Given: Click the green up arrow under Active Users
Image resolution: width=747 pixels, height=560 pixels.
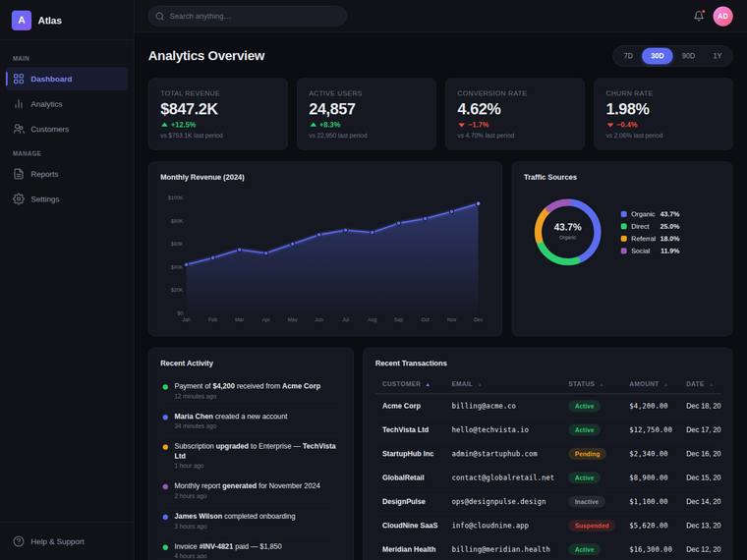Looking at the screenshot, I should (x=313, y=125).
